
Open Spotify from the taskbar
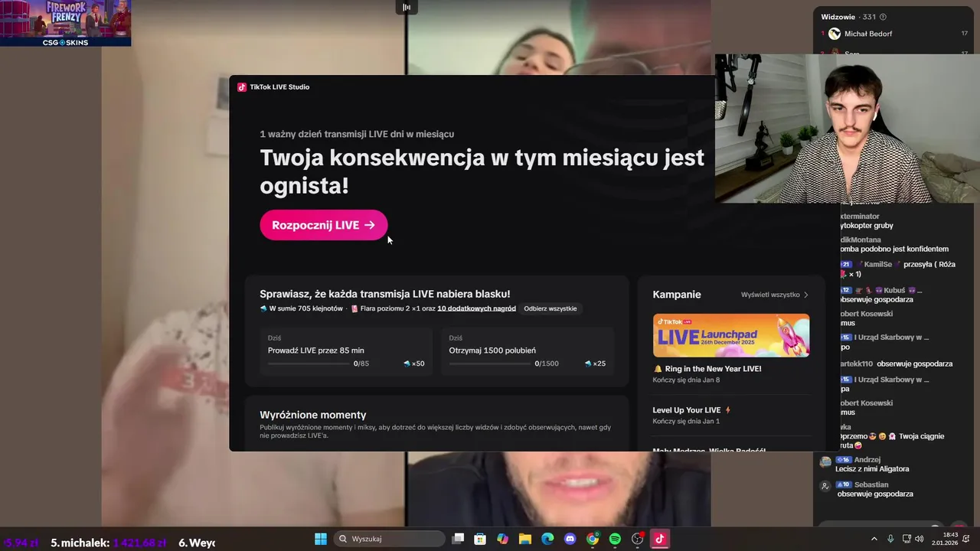click(x=615, y=539)
